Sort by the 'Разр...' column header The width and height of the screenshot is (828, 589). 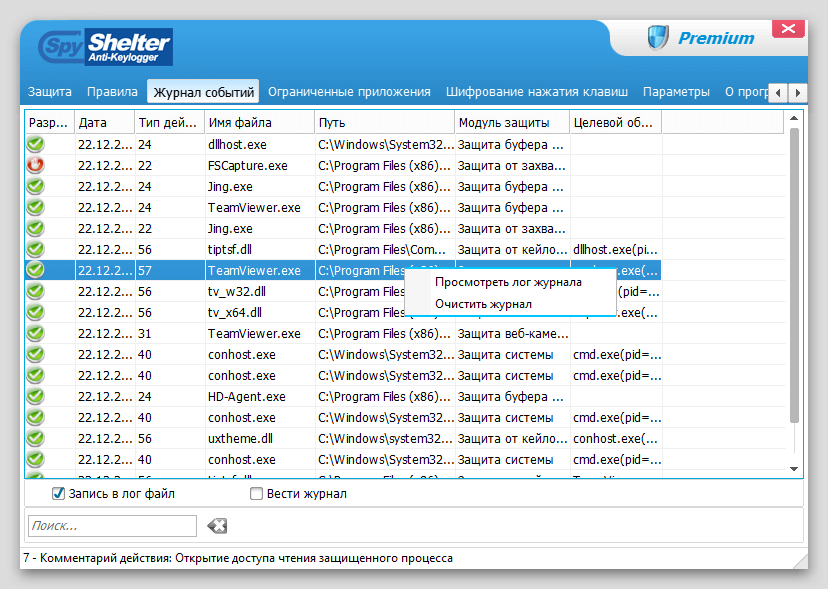[50, 123]
